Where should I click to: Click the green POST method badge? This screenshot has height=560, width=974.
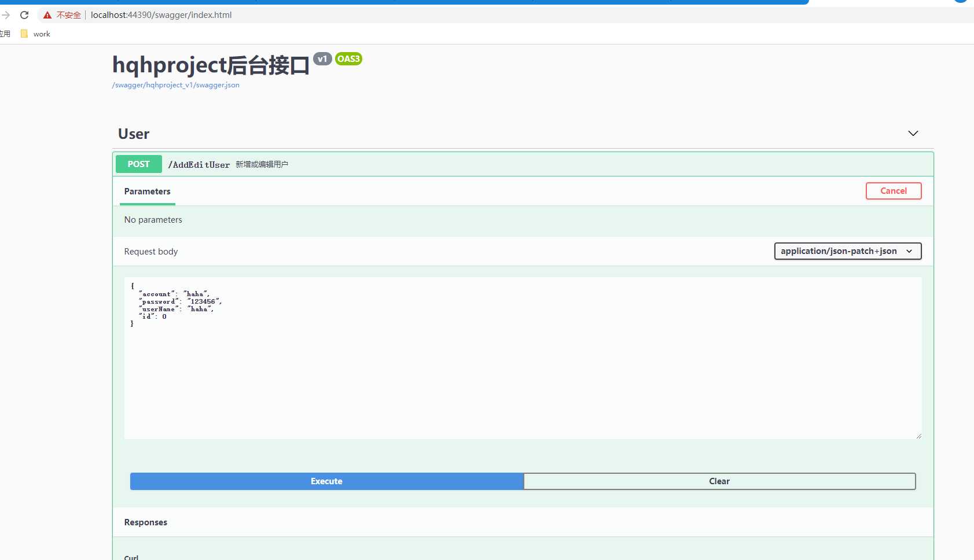point(139,164)
